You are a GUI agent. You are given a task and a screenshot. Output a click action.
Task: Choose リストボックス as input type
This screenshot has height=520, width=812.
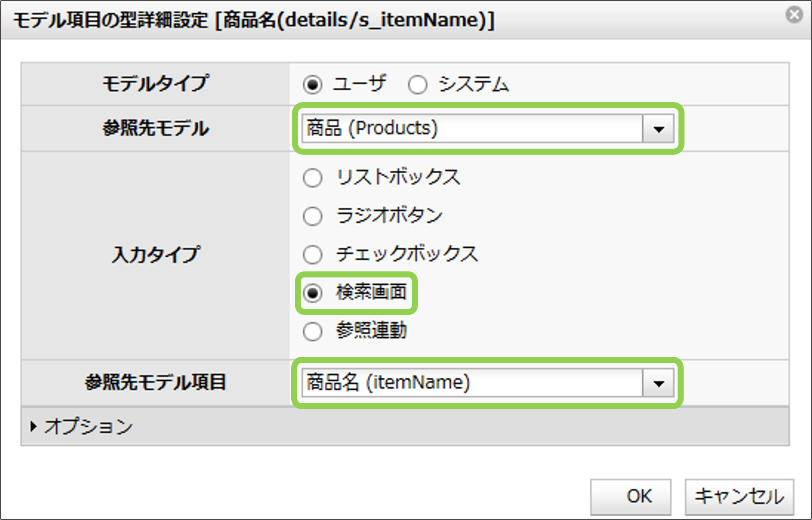[313, 177]
